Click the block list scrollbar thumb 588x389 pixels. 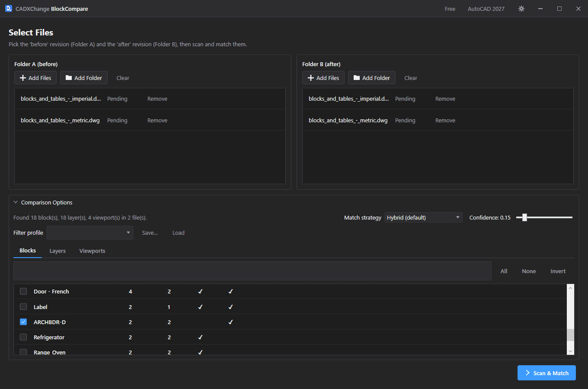coord(570,335)
